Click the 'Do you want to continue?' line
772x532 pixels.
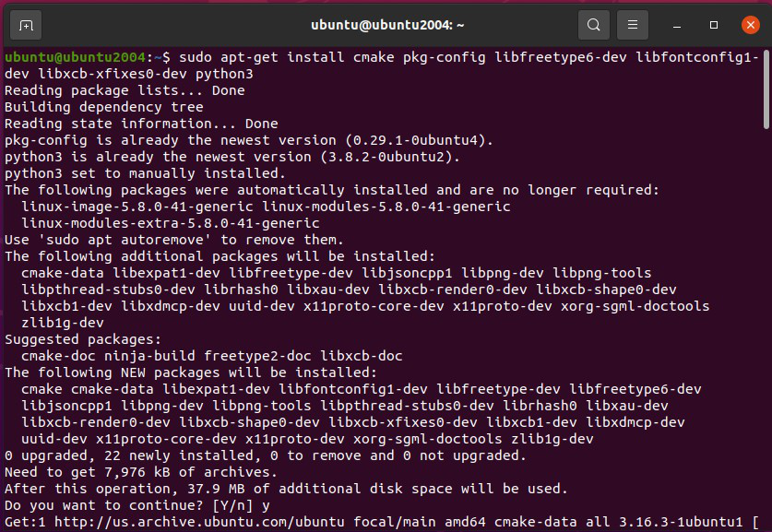coord(129,505)
